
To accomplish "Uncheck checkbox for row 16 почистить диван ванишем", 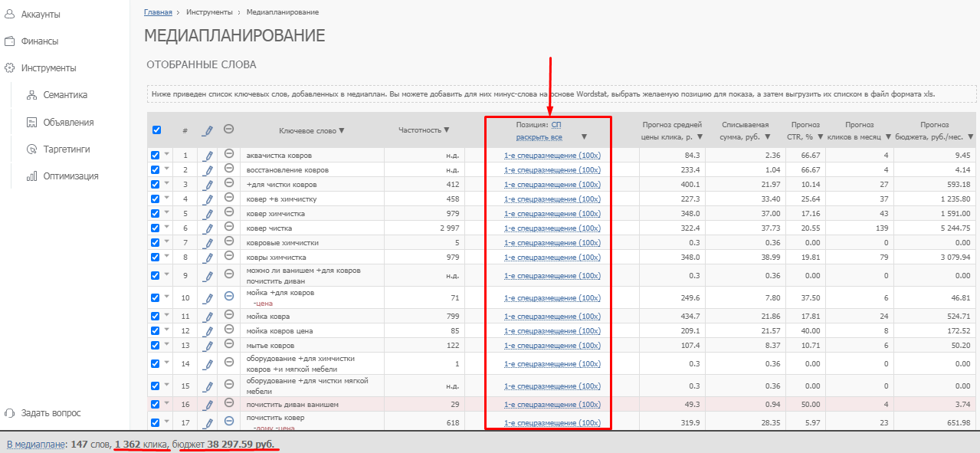I will point(156,404).
